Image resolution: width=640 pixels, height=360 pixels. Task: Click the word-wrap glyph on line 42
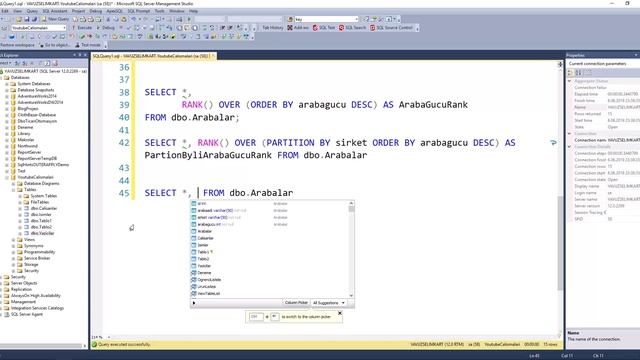pos(553,142)
